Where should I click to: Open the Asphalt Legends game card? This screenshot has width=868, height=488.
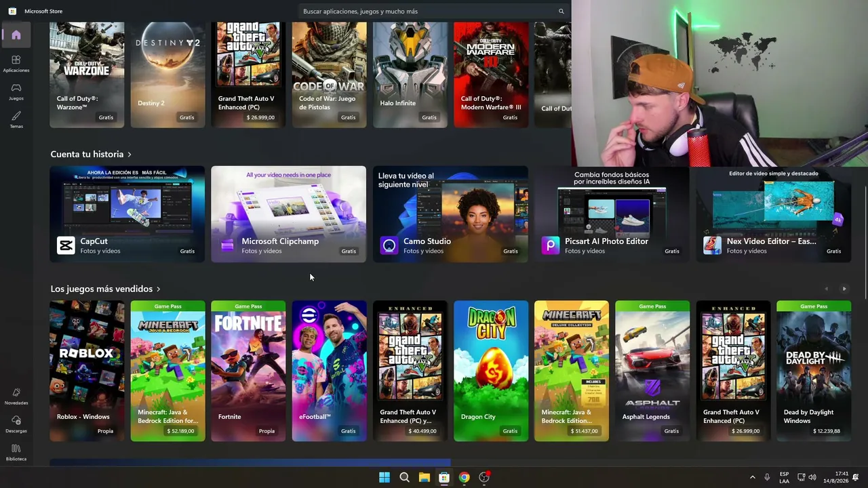point(652,371)
